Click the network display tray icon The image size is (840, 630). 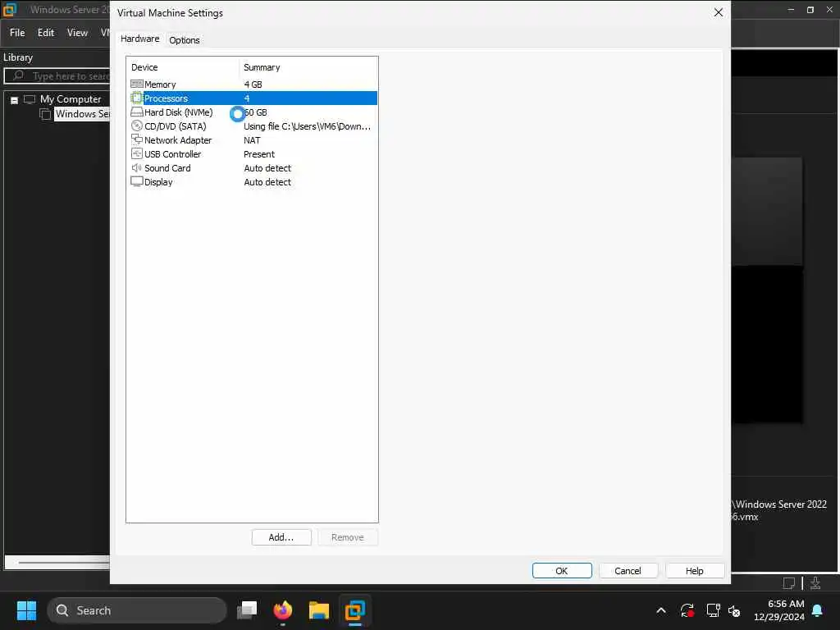[713, 610]
